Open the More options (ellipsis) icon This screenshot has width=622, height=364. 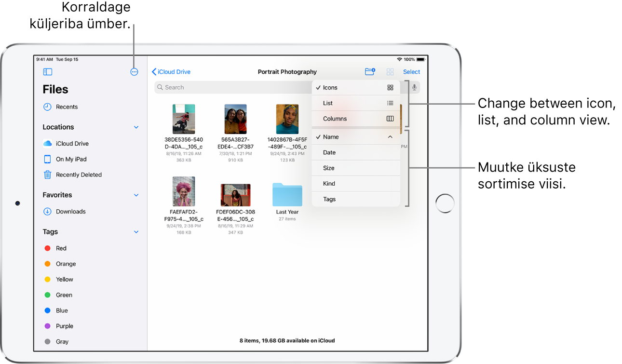(x=134, y=71)
